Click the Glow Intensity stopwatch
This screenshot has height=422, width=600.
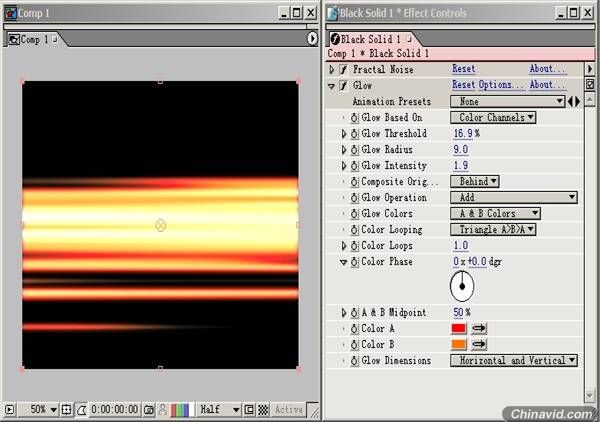(354, 166)
